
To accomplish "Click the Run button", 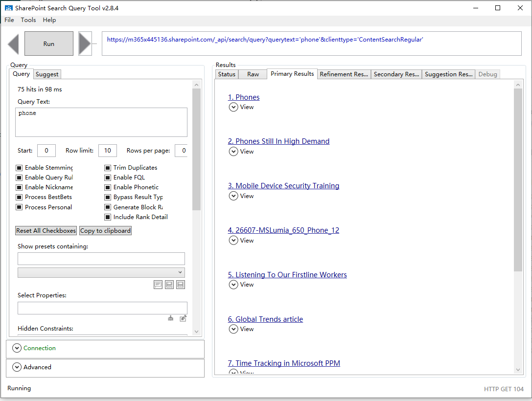I will (48, 43).
